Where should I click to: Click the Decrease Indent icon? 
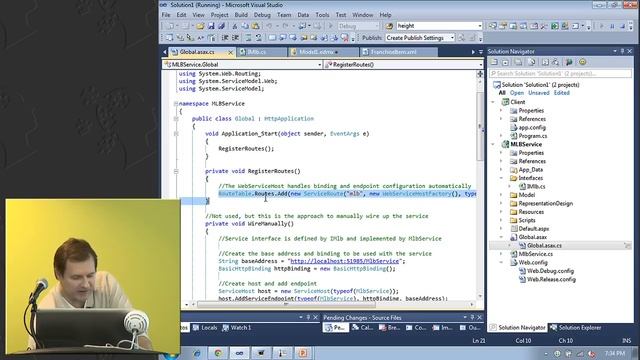[x=225, y=38]
